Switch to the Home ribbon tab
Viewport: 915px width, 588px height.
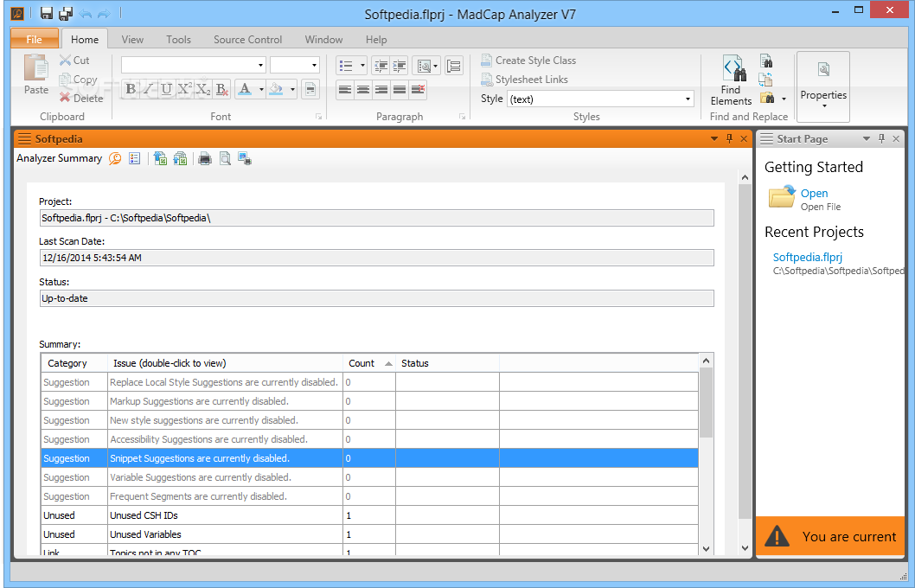tap(85, 39)
